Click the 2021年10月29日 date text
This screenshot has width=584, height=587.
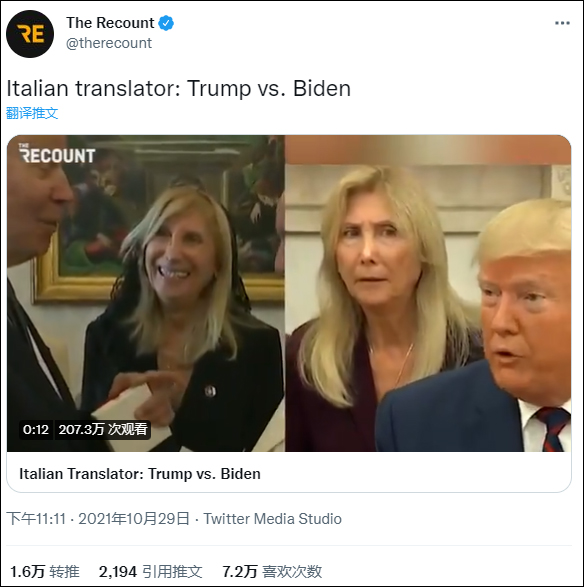tap(134, 519)
